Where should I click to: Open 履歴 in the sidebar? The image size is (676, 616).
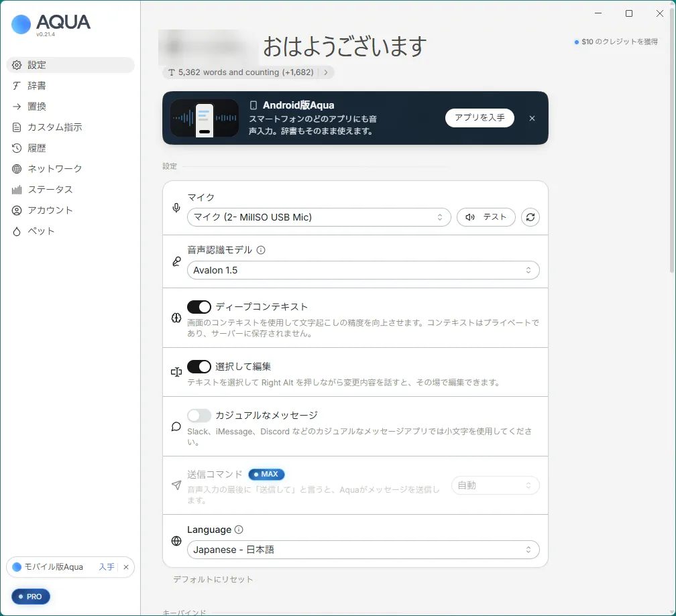coord(70,148)
